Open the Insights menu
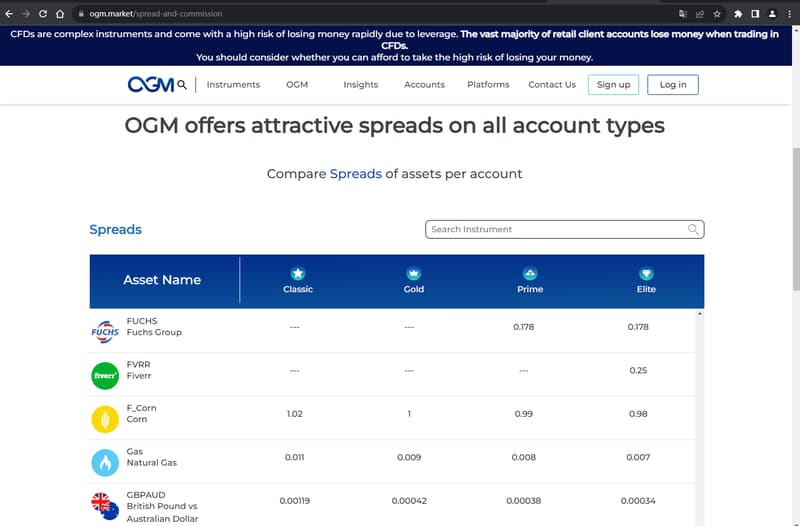 [x=361, y=85]
